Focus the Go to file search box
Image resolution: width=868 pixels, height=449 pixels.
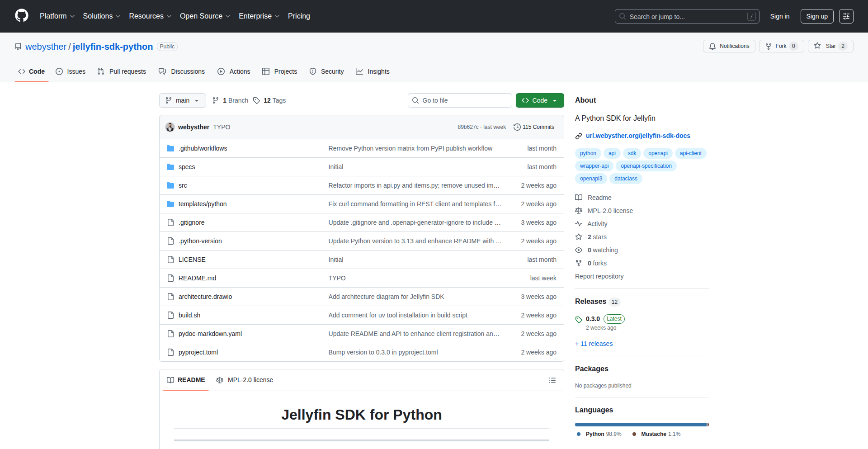click(460, 100)
